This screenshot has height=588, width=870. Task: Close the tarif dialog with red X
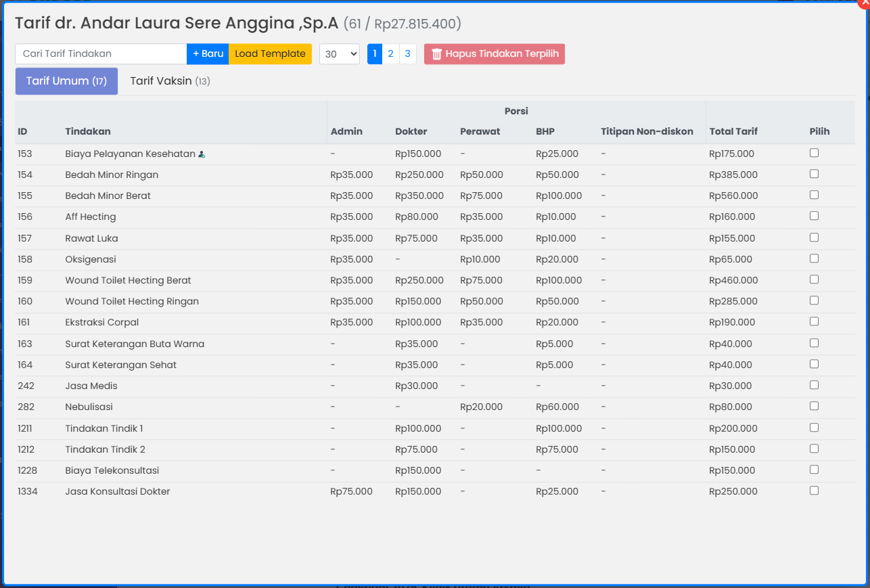pyautogui.click(x=864, y=3)
